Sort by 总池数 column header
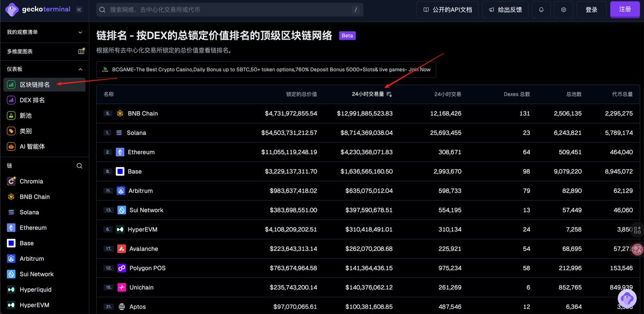The height and width of the screenshot is (314, 644). tap(574, 94)
